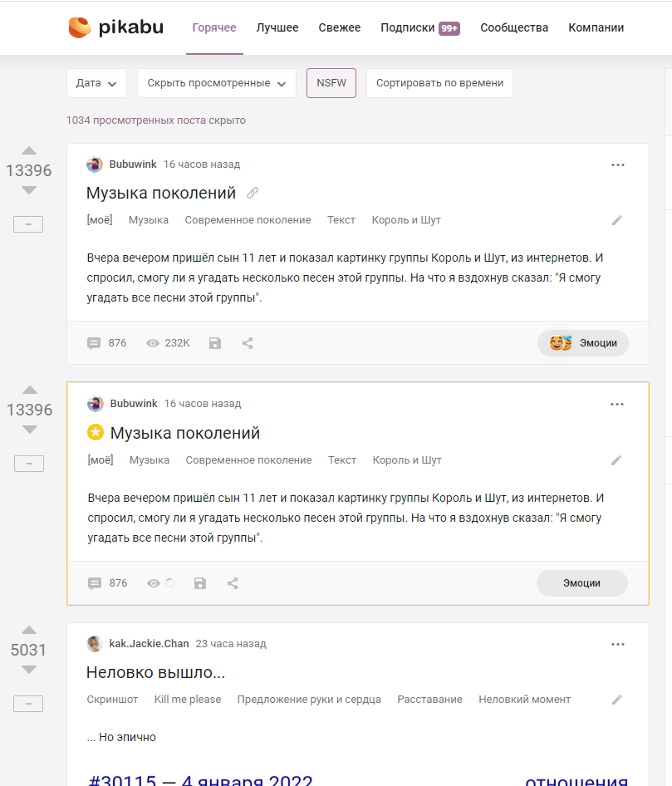This screenshot has width=672, height=786.
Task: Share the second Музыка поколений post
Action: pyautogui.click(x=233, y=583)
